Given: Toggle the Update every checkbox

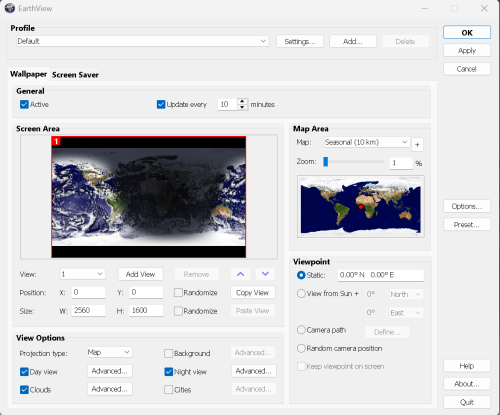Looking at the screenshot, I should [x=161, y=104].
